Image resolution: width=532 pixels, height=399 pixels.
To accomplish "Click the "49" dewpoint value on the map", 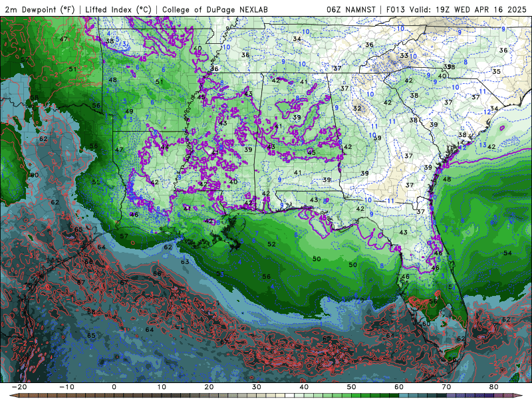I will tap(129, 111).
